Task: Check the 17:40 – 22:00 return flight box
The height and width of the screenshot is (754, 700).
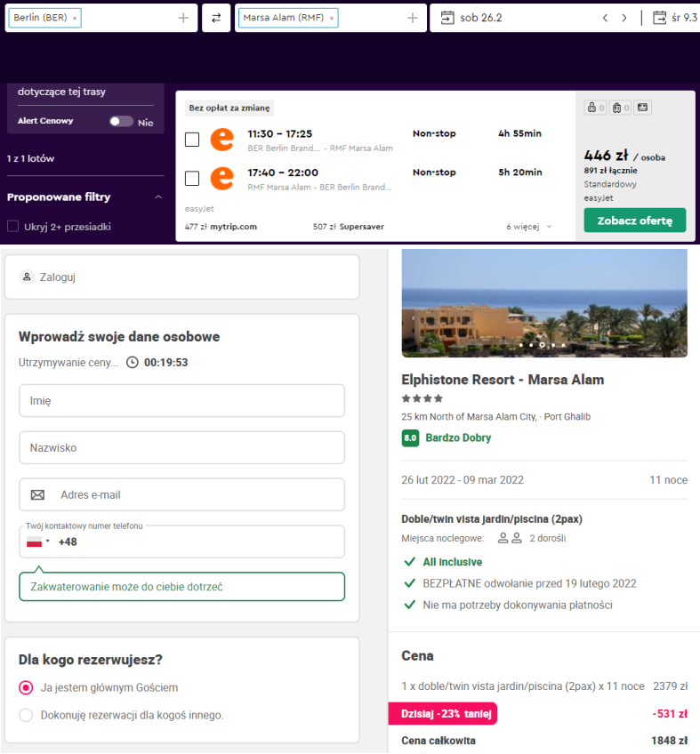Action: [192, 179]
